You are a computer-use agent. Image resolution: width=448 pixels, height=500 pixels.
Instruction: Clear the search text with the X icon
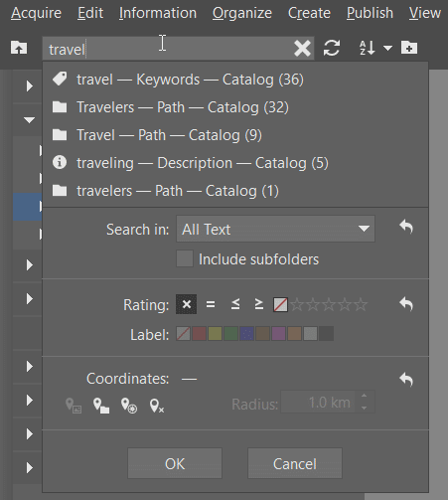point(302,49)
